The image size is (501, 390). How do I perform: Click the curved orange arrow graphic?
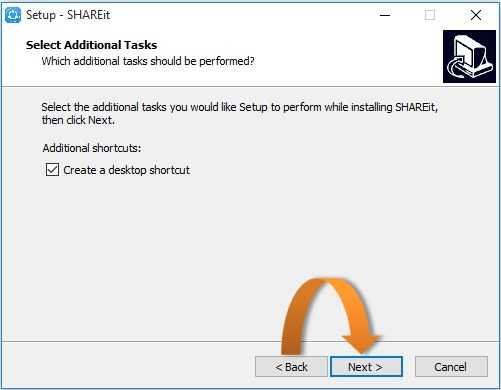click(329, 316)
